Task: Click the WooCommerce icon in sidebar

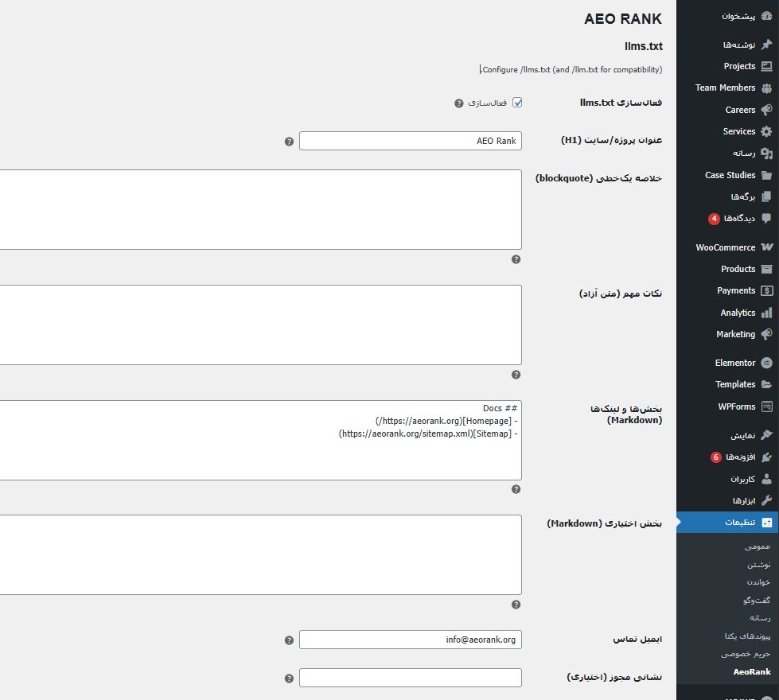Action: [766, 247]
